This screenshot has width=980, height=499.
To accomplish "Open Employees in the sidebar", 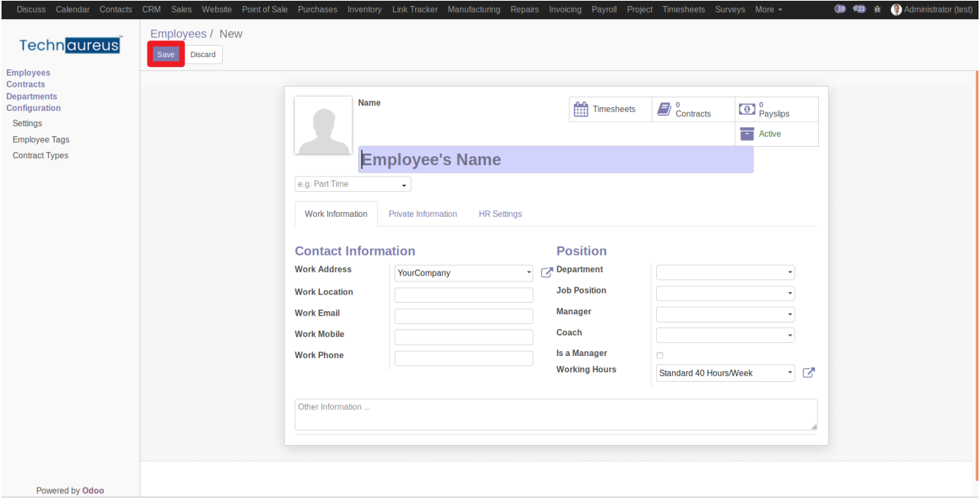I will (x=28, y=73).
